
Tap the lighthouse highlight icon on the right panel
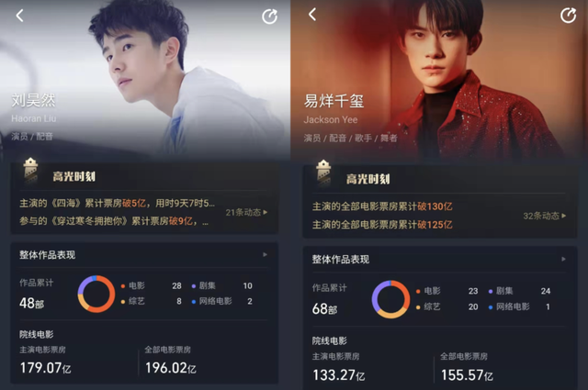(x=323, y=173)
